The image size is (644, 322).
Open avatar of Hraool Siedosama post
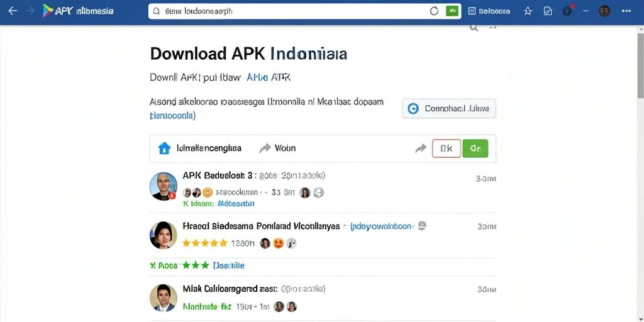pos(164,235)
